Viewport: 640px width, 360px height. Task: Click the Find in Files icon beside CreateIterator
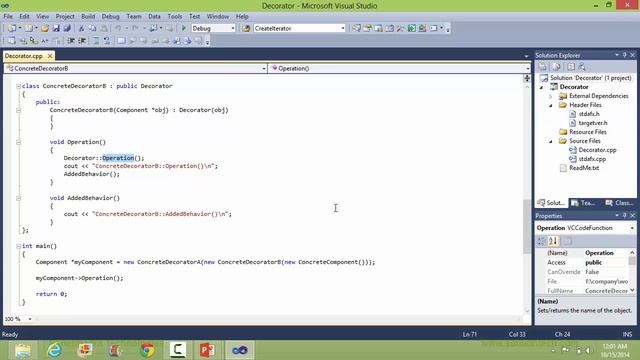tap(246, 28)
